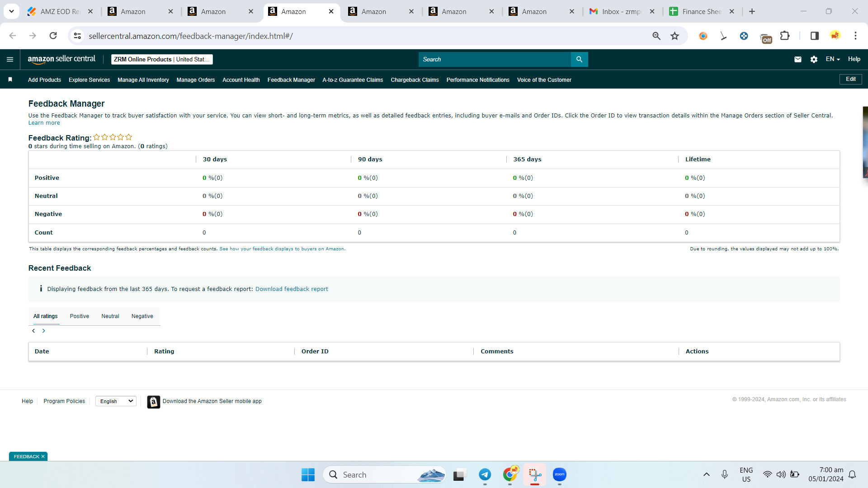This screenshot has width=868, height=488.
Task: Click the Windows taskbar Search box
Action: (x=384, y=475)
